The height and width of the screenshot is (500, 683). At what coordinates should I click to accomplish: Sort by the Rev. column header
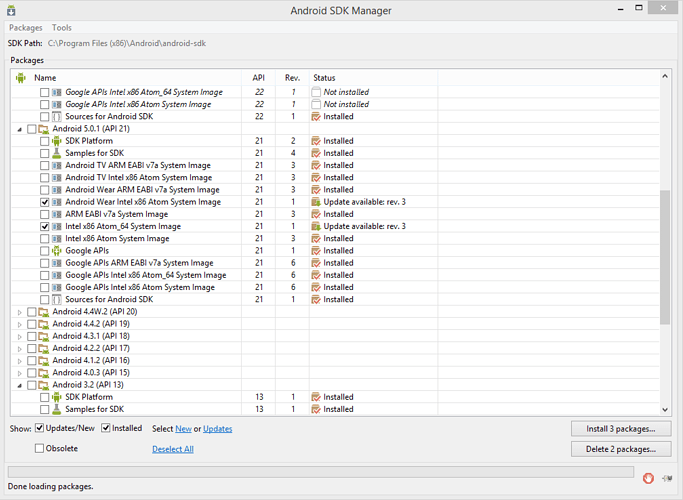[292, 78]
